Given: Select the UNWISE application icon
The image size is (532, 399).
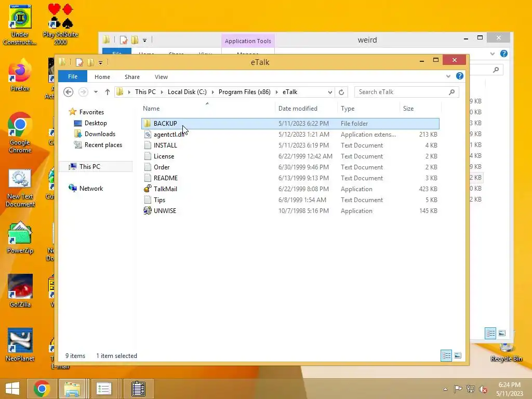Looking at the screenshot, I should tap(148, 210).
